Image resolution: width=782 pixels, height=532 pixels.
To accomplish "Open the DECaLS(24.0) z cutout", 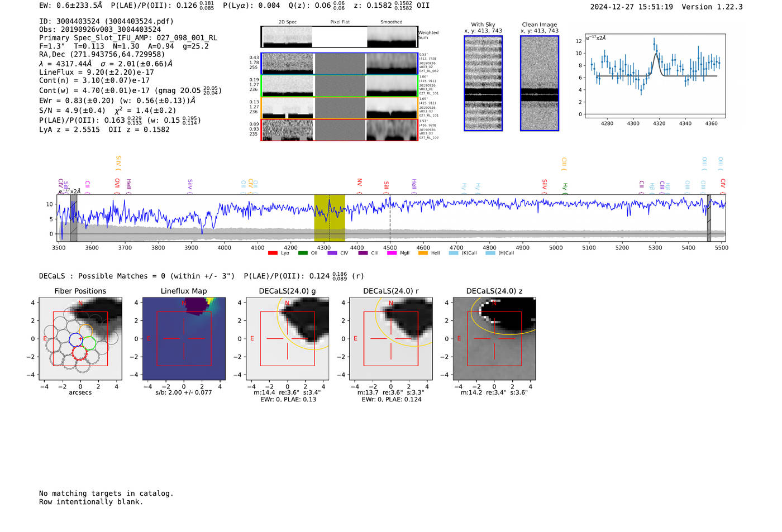I will coord(494,338).
